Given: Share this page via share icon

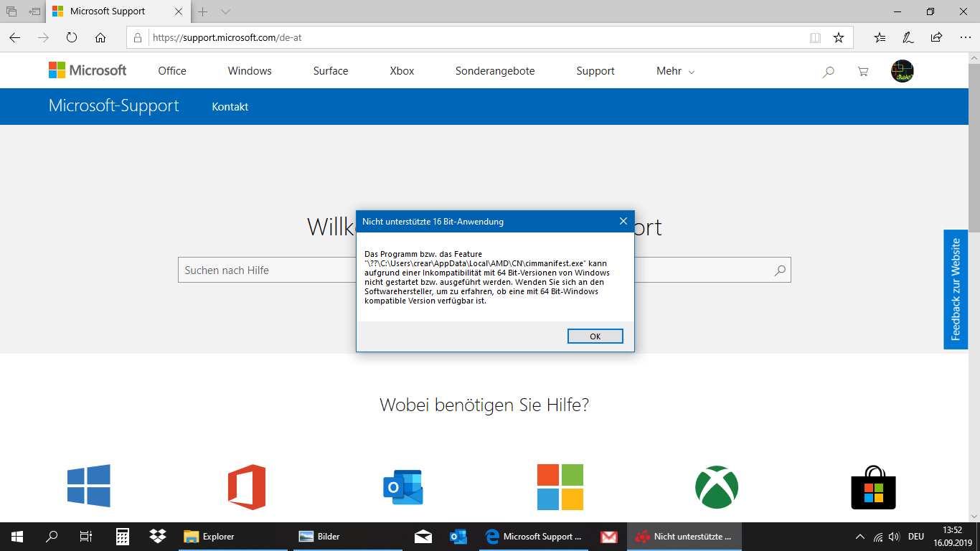Looking at the screenshot, I should point(936,37).
